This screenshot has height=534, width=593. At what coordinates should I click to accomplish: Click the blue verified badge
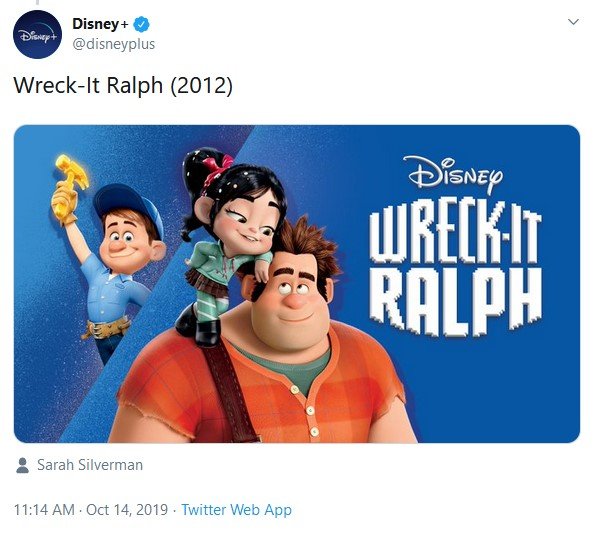pyautogui.click(x=142, y=24)
